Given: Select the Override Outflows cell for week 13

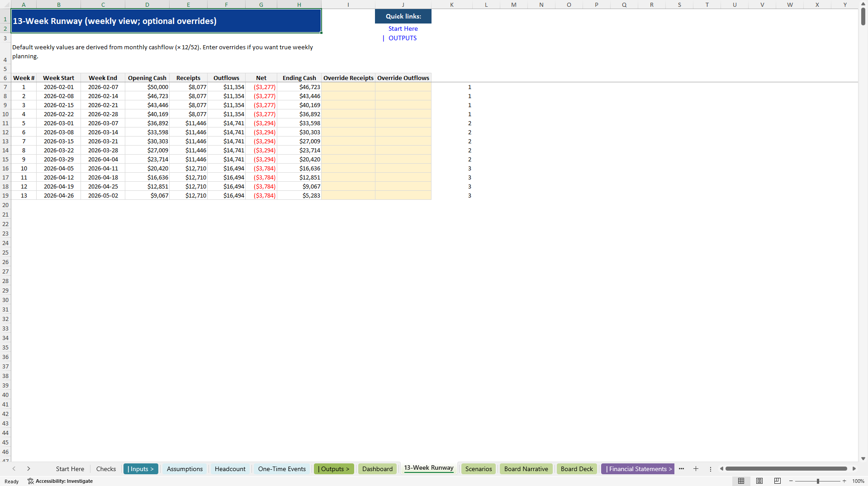Looking at the screenshot, I should pos(403,195).
